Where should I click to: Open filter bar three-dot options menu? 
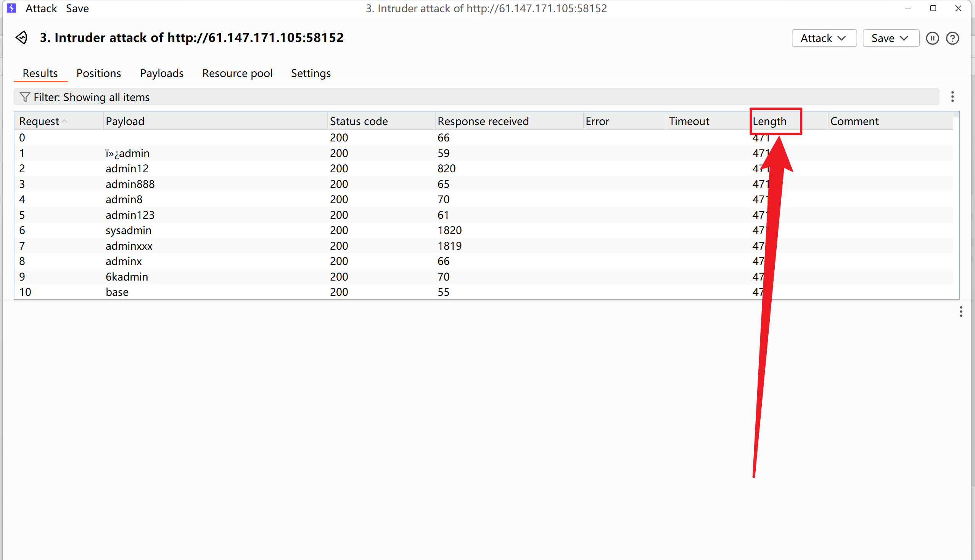[x=952, y=96]
